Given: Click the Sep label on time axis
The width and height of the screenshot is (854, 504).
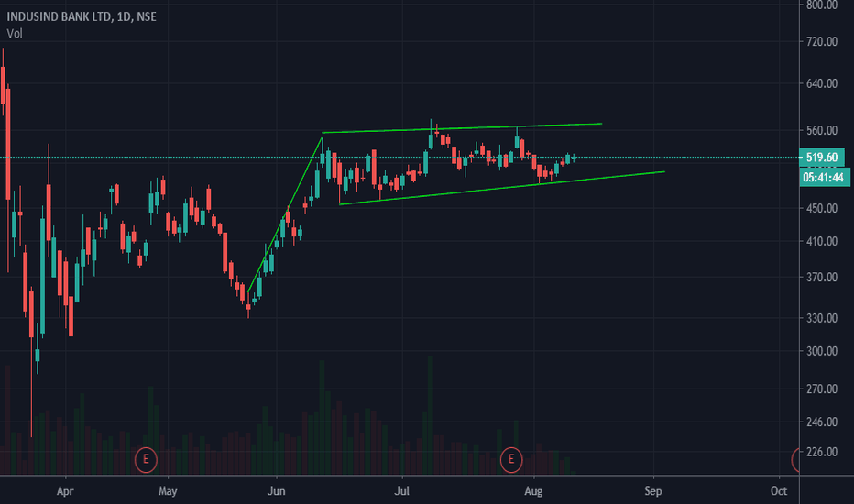Looking at the screenshot, I should pos(653,491).
